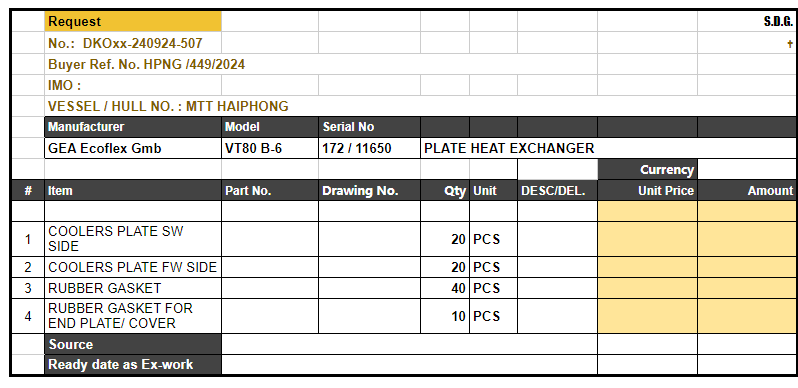
Task: Select the Currency header cell
Action: pos(647,170)
